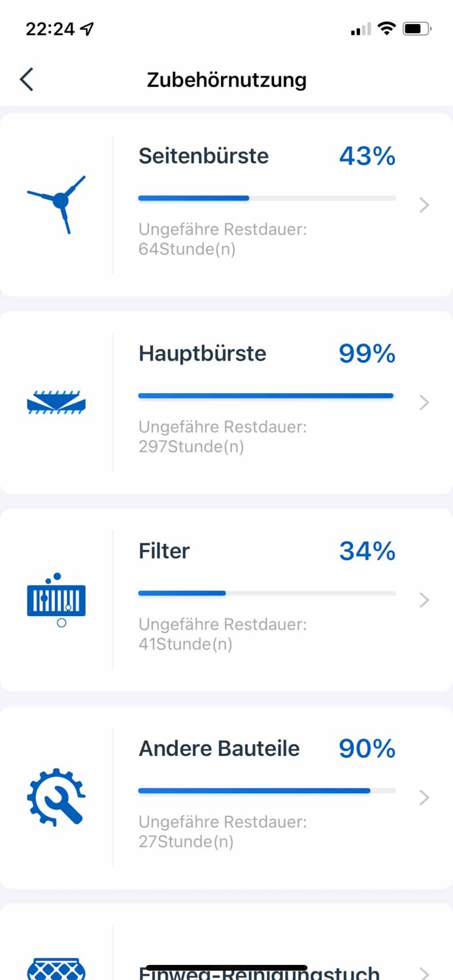Tap the back arrow icon
Viewport: 453px width, 980px height.
26,80
